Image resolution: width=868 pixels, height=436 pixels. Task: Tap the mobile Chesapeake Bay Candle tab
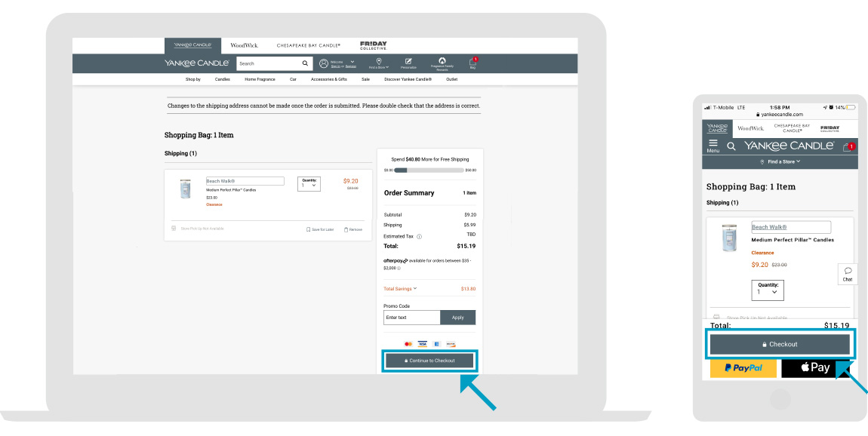(x=793, y=128)
